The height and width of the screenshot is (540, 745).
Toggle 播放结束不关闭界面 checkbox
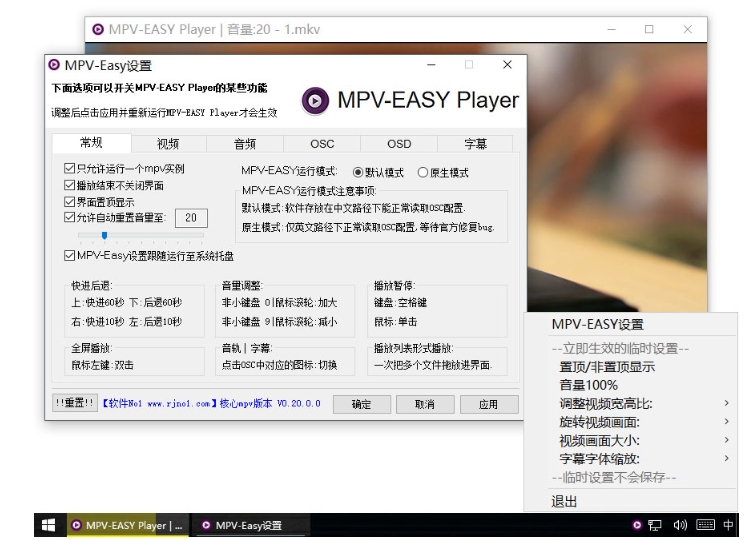69,185
